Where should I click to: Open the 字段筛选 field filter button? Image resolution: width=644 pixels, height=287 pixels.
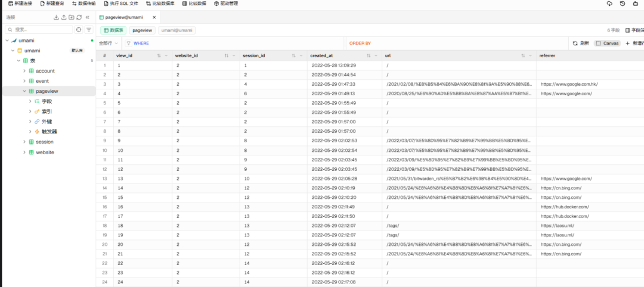tap(634, 30)
